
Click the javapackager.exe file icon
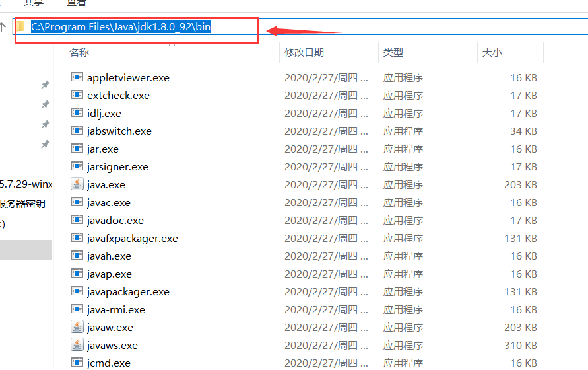click(77, 291)
